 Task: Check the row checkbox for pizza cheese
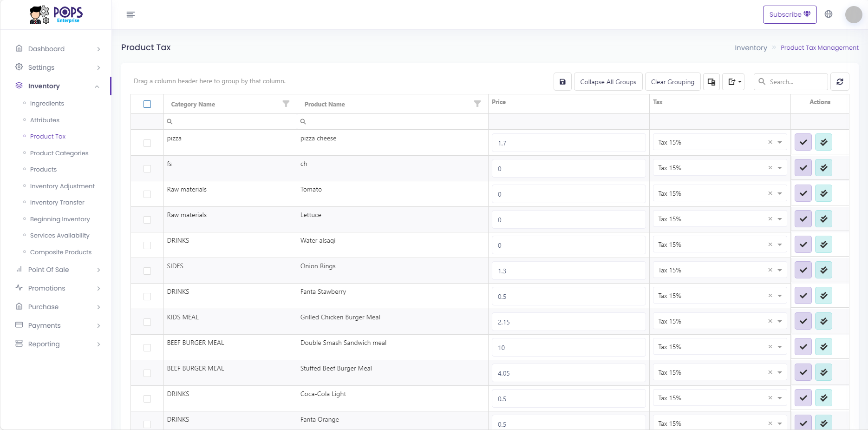pos(147,143)
